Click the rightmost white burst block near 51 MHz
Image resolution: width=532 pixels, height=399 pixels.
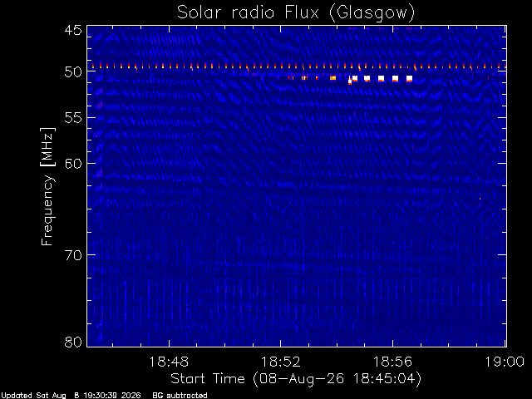pos(409,79)
